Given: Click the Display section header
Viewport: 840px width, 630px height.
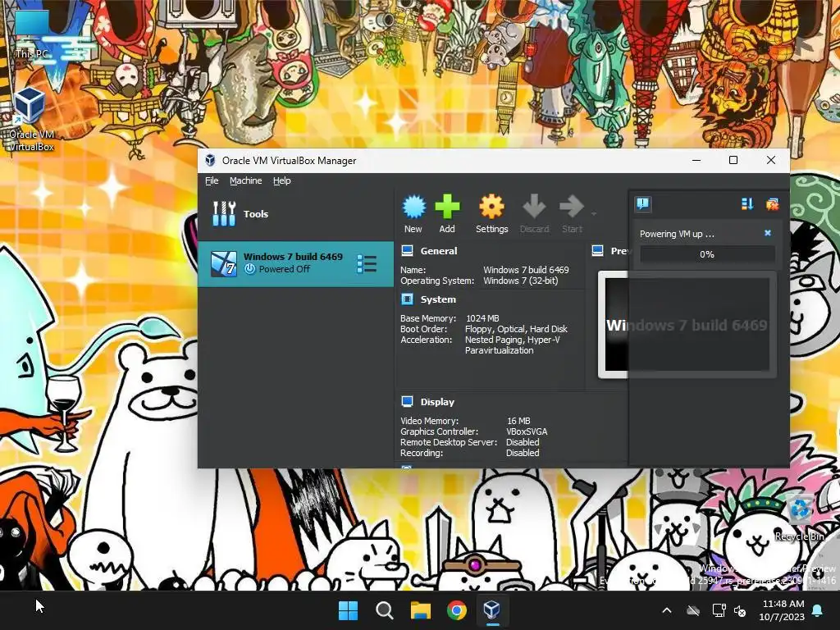Looking at the screenshot, I should 437,402.
